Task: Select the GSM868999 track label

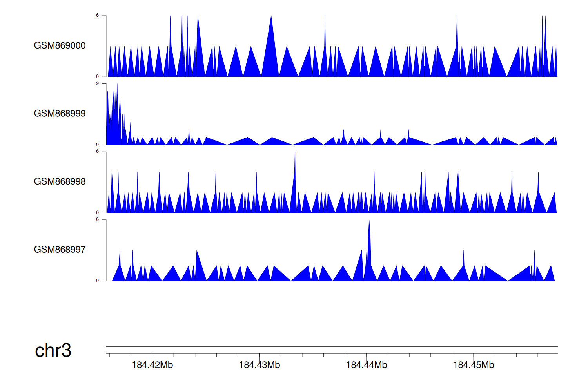Action: click(60, 114)
